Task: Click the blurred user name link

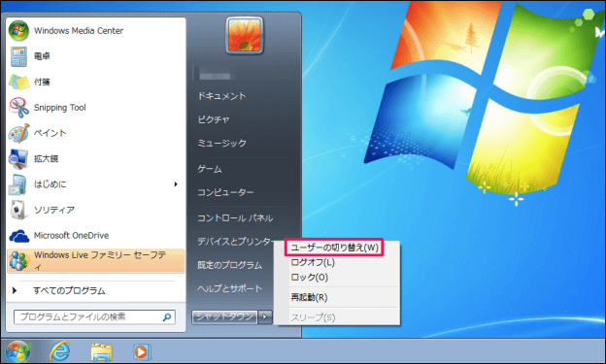Action: point(215,76)
